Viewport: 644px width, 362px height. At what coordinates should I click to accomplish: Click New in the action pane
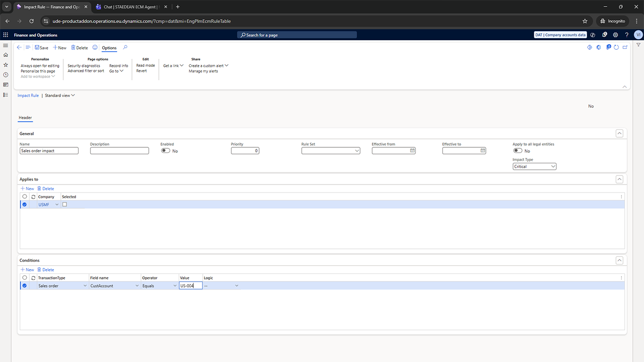59,48
